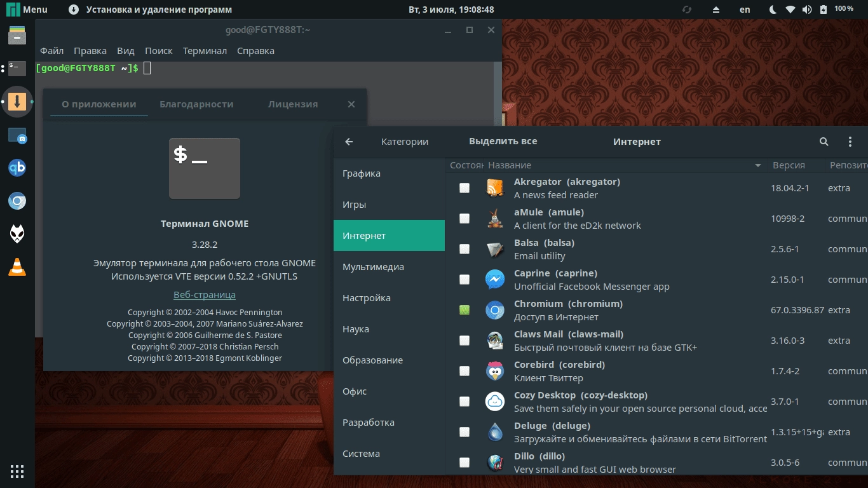Sort by the Название column header

(625, 165)
